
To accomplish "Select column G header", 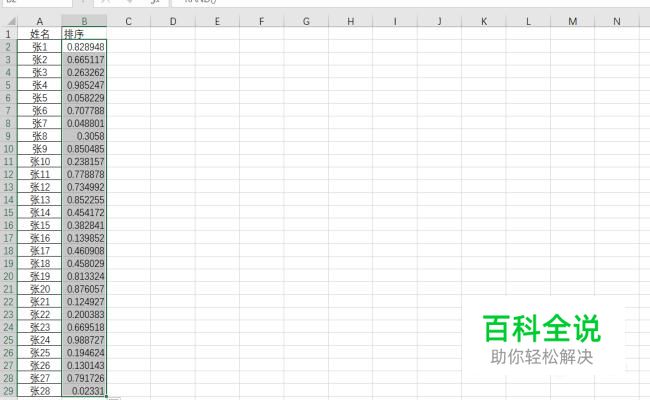I will [x=306, y=21].
